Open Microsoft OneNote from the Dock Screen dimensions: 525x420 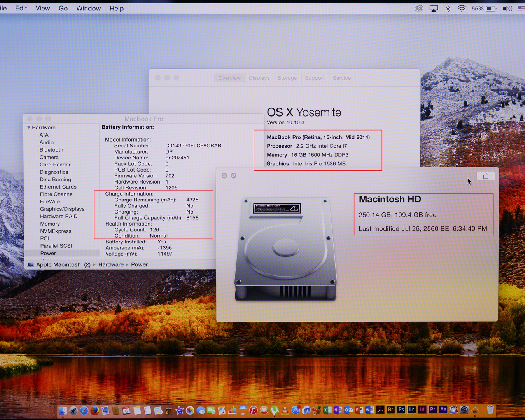click(338, 410)
